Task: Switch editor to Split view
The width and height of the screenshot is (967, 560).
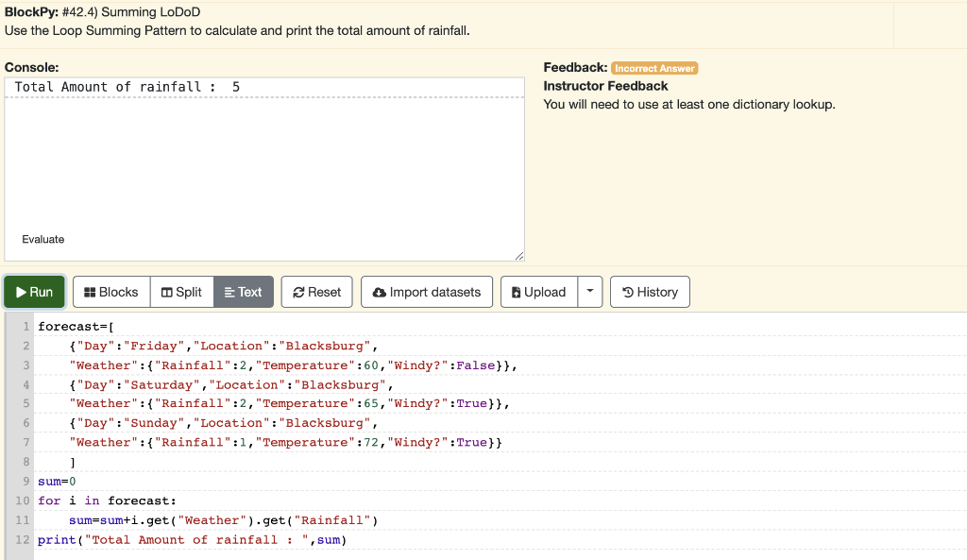Action: (182, 292)
